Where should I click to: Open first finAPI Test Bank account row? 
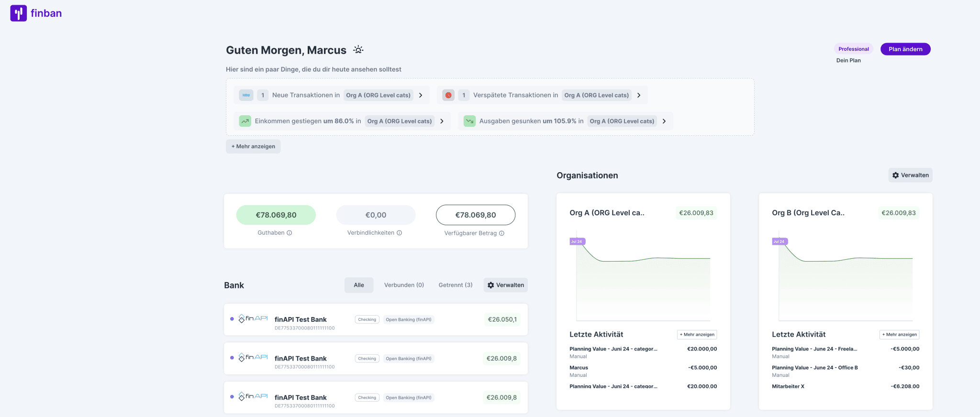376,319
